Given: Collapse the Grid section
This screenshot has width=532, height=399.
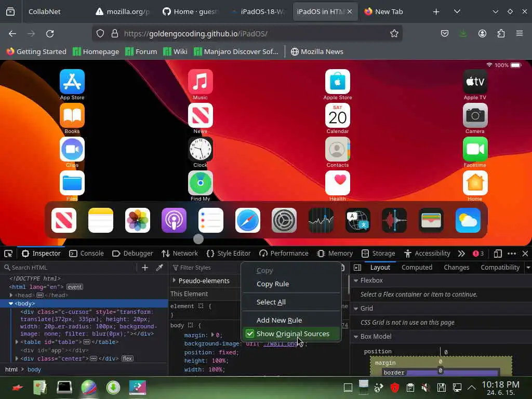Looking at the screenshot, I should [x=356, y=309].
